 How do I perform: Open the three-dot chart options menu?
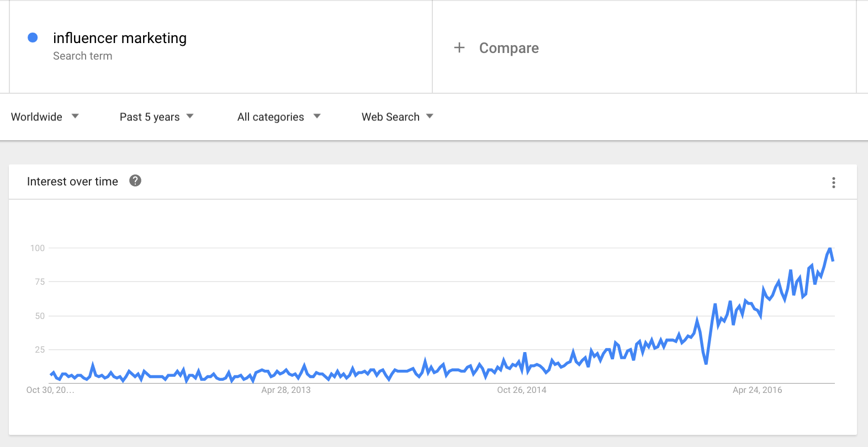click(833, 183)
